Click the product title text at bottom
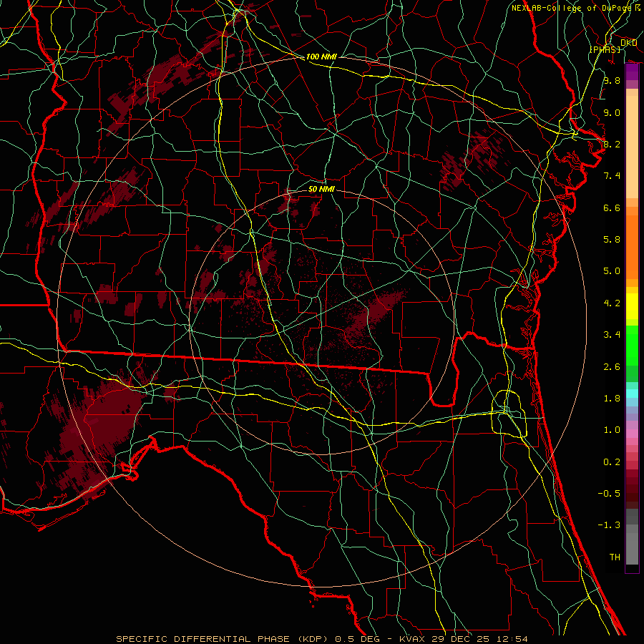Viewport: 644px width, 644px height. 322,638
